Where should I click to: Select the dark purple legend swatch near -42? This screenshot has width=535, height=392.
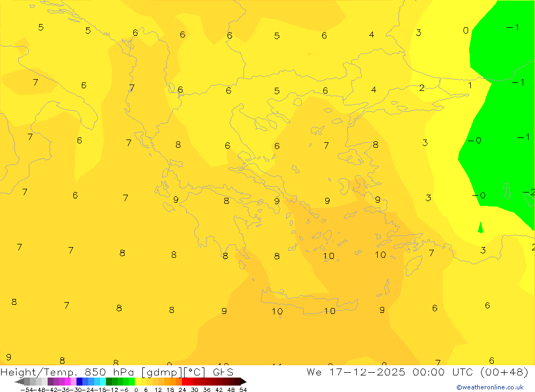pos(50,382)
